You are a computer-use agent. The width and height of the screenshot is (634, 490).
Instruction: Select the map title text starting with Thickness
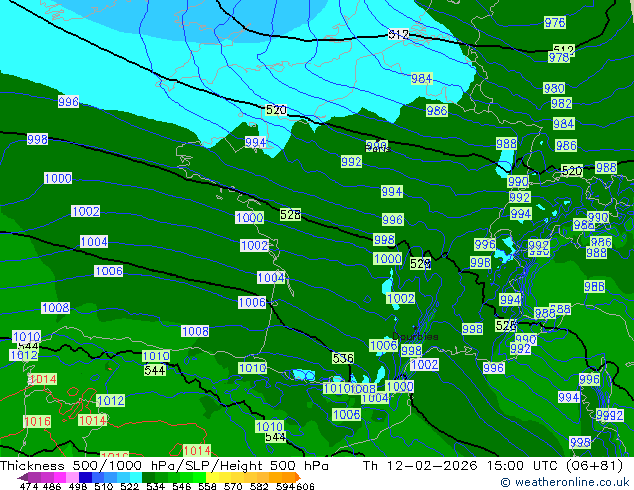point(164,466)
